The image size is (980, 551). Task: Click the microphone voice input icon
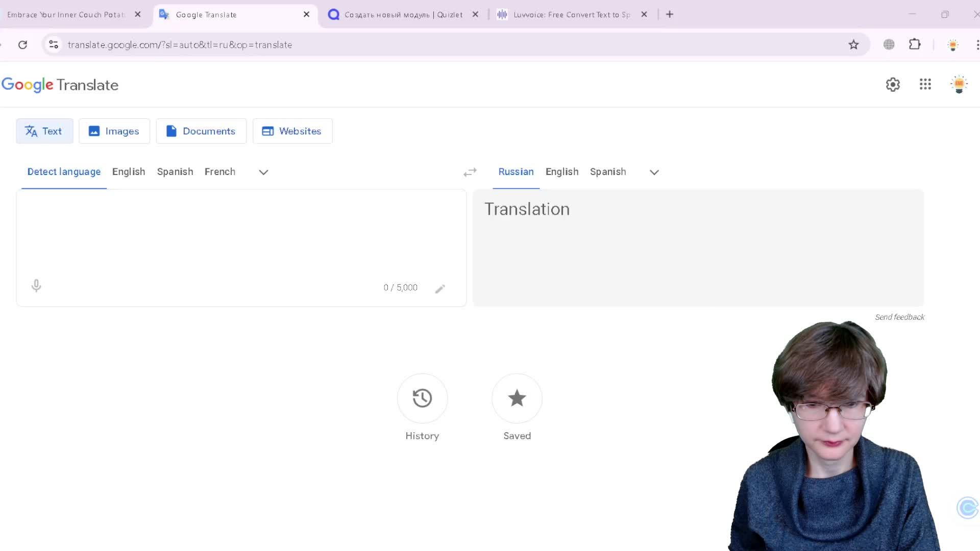pos(36,286)
